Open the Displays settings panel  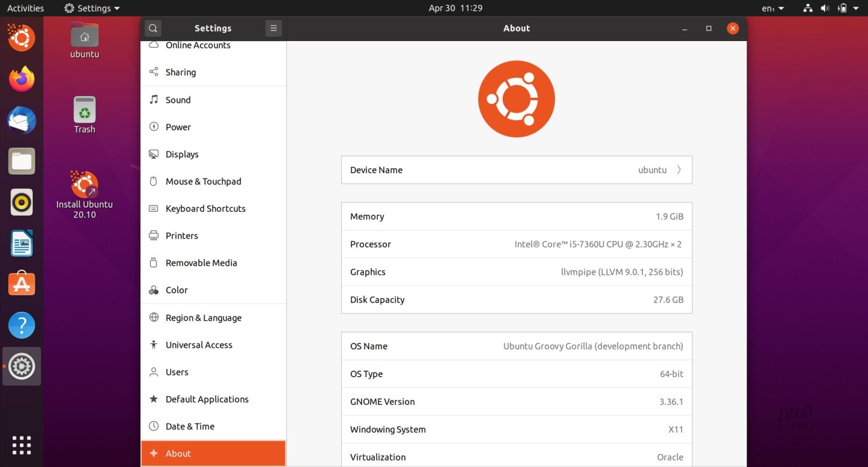coord(213,154)
